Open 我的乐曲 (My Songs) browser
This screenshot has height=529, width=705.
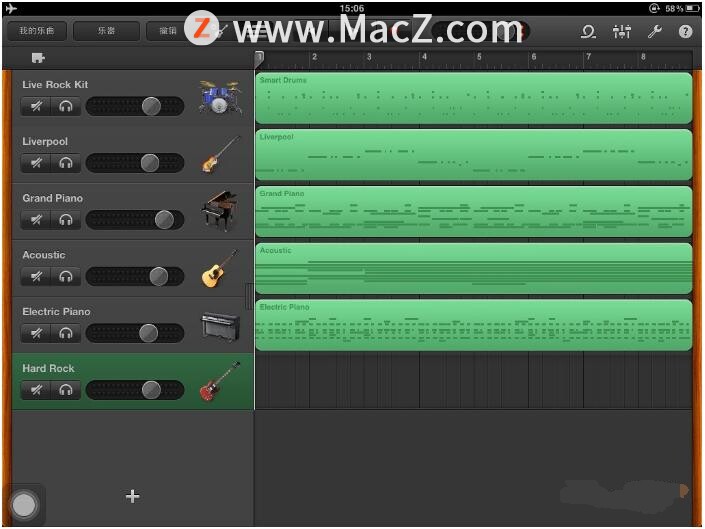(x=37, y=31)
